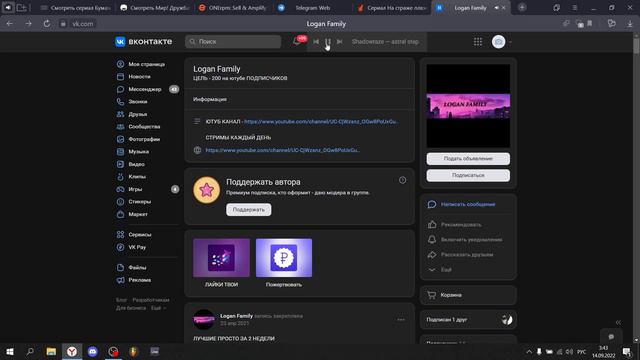The image size is (640, 360).
Task: Open browser downloads icon
Action: pyautogui.click(x=630, y=24)
